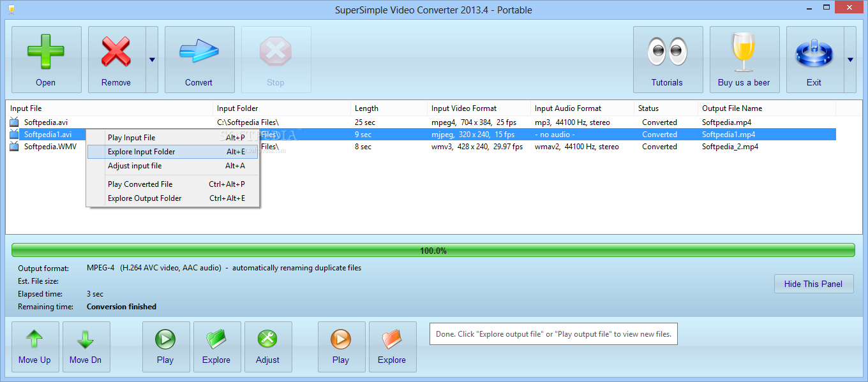This screenshot has width=868, height=382.
Task: Click the Buy us a beer button
Action: 744,59
